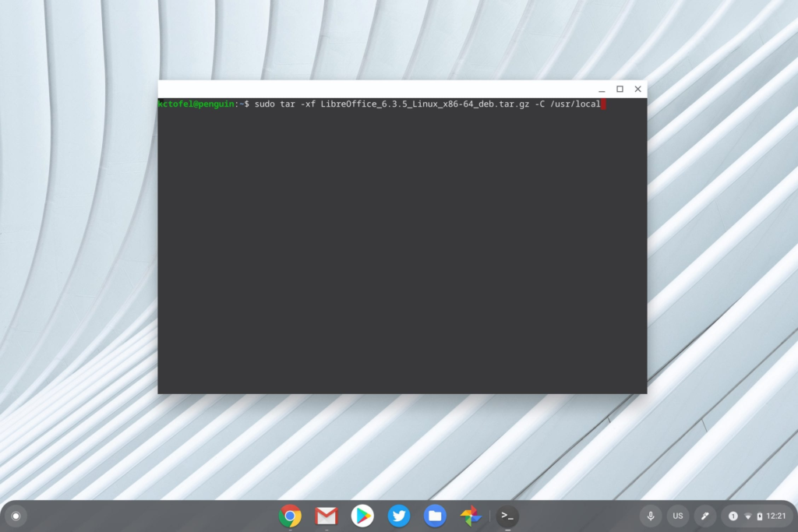Open stylus tools pen icon
Screen dimensions: 798x532
[x=704, y=516]
